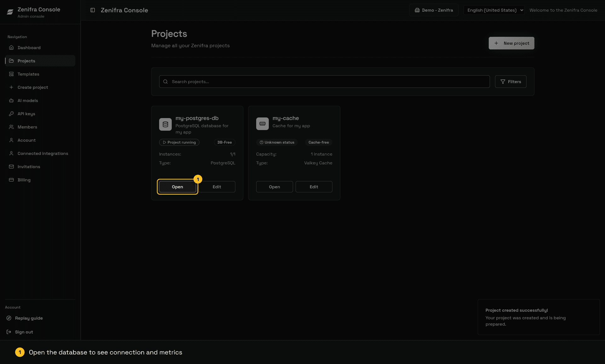605x364 pixels.
Task: Click the Members people icon
Action: 11,127
